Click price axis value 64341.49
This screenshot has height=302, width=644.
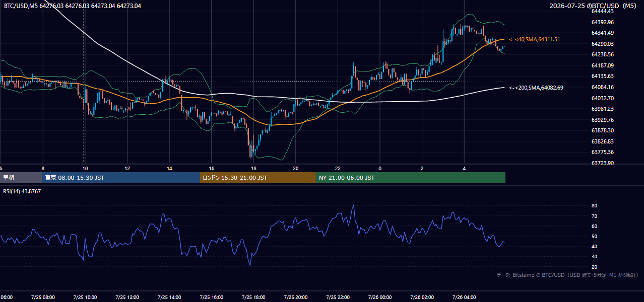click(x=602, y=33)
